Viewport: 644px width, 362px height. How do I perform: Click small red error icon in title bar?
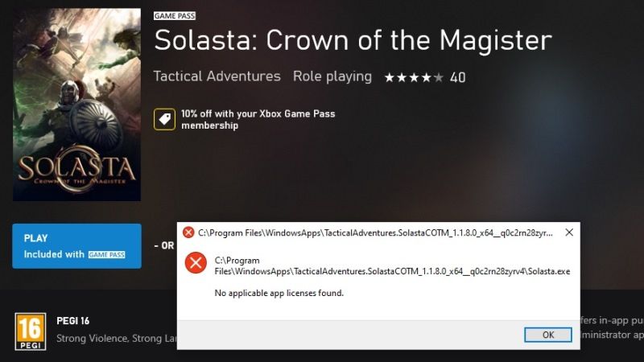[188, 232]
